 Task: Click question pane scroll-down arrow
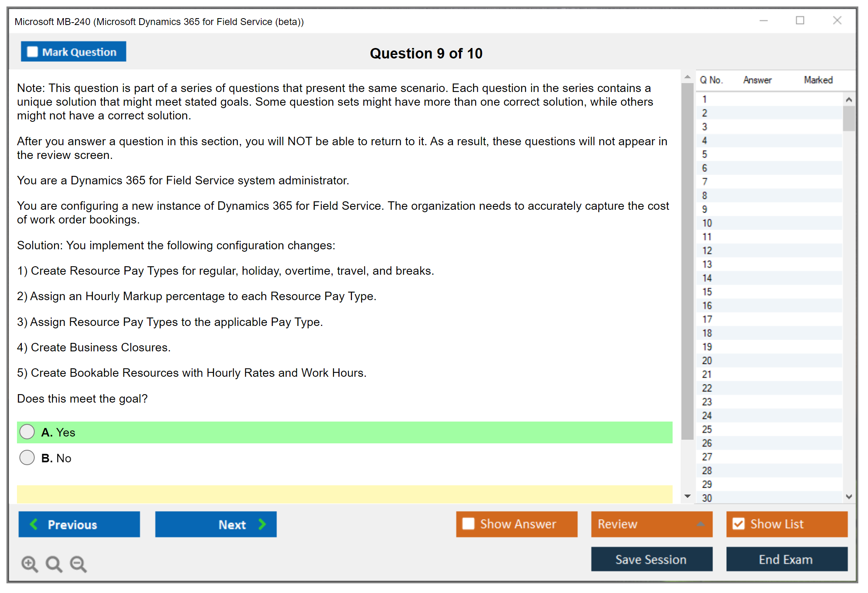pos(688,496)
